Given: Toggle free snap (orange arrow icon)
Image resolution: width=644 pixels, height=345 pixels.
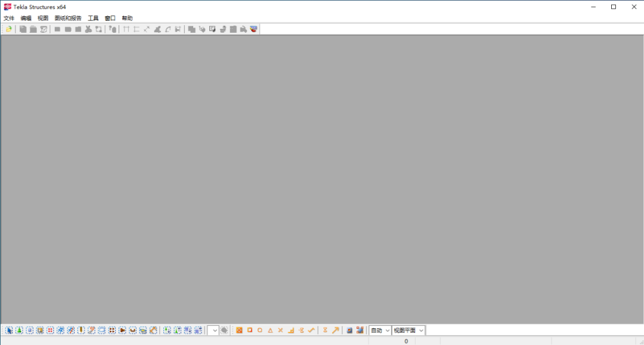Looking at the screenshot, I should click(336, 330).
